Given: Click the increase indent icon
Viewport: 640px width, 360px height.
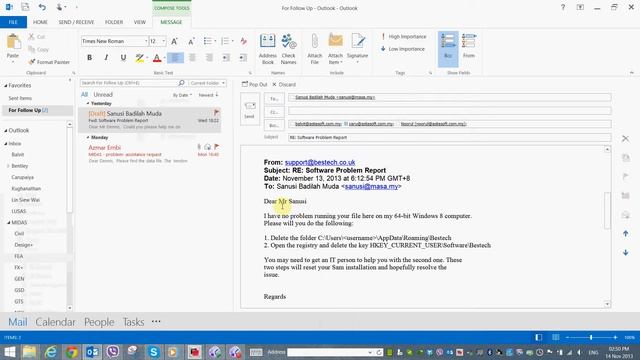Looking at the screenshot, I should (x=243, y=58).
